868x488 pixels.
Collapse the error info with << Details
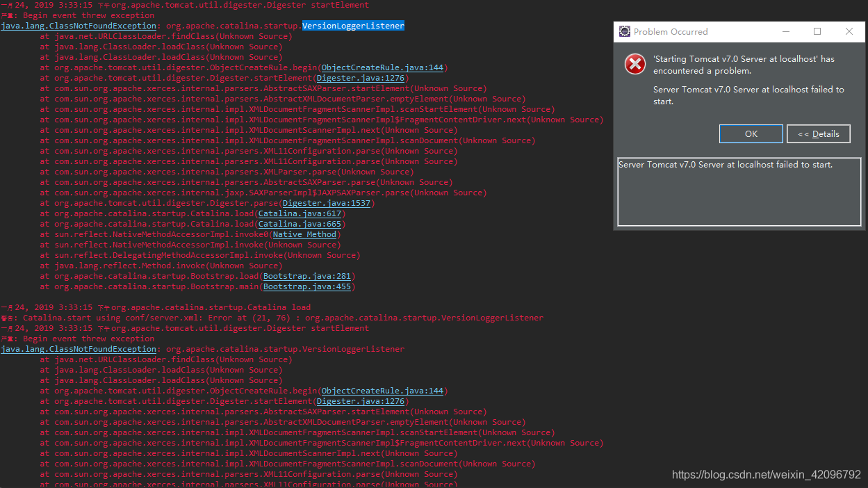(818, 134)
